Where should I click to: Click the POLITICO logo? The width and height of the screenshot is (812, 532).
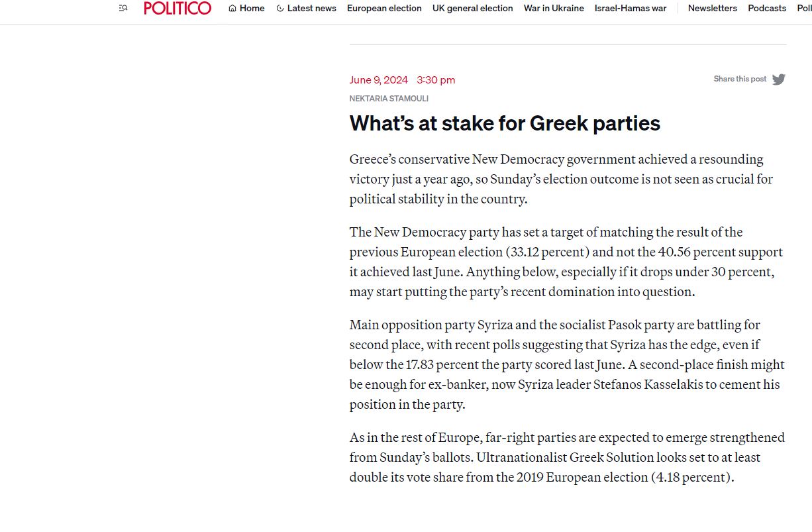[178, 8]
